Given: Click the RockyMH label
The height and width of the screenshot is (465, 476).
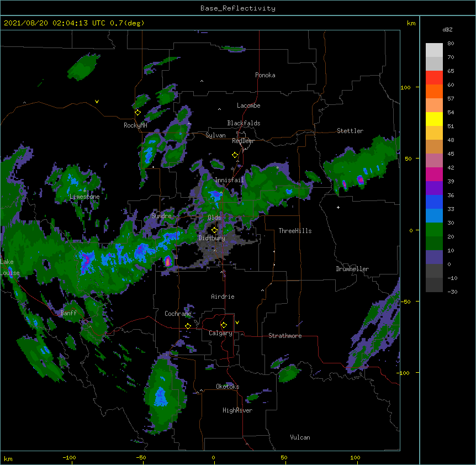Looking at the screenshot, I should pyautogui.click(x=135, y=125).
